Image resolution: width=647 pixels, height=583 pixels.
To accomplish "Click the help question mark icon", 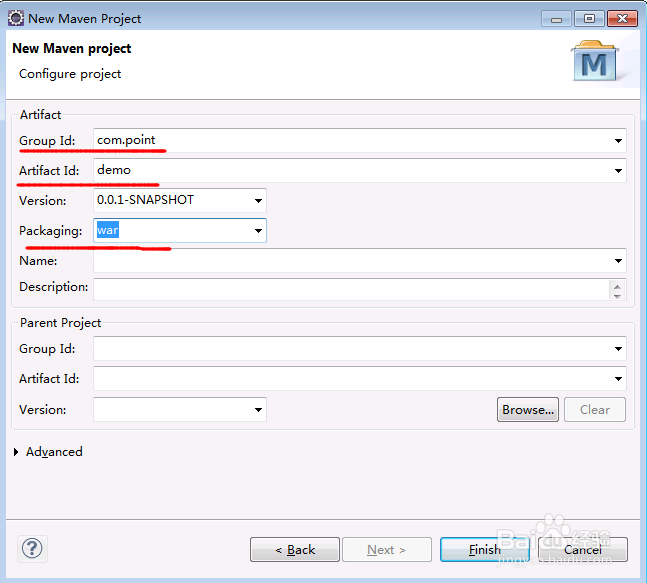I will click(x=32, y=548).
